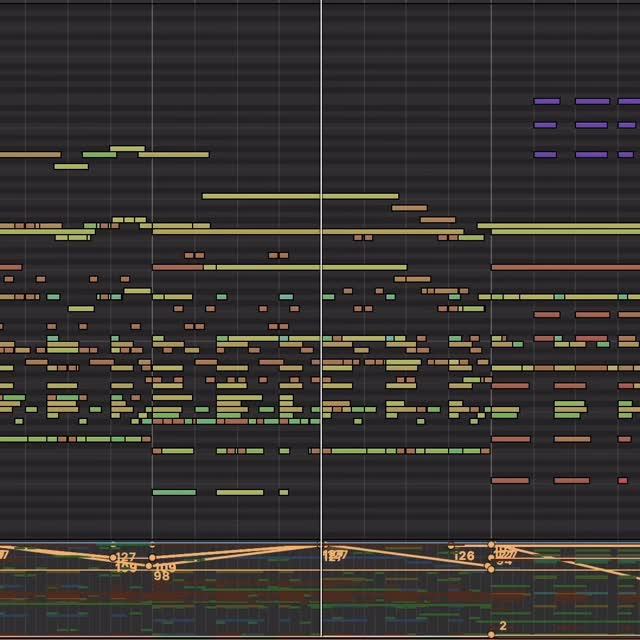Select the isolated green note on the lowest note row
Screen dimensions: 640x640
pyautogui.click(x=174, y=492)
